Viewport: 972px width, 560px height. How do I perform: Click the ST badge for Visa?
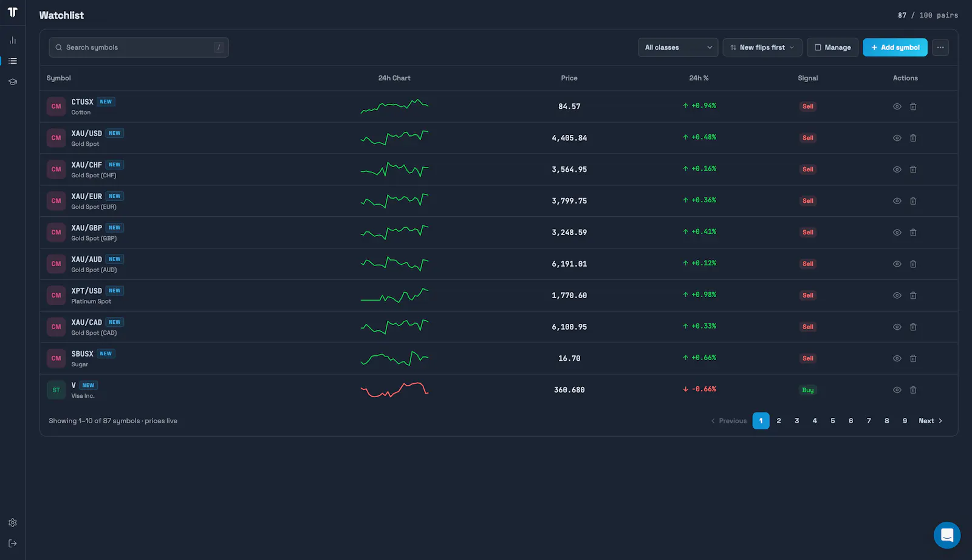pyautogui.click(x=56, y=390)
